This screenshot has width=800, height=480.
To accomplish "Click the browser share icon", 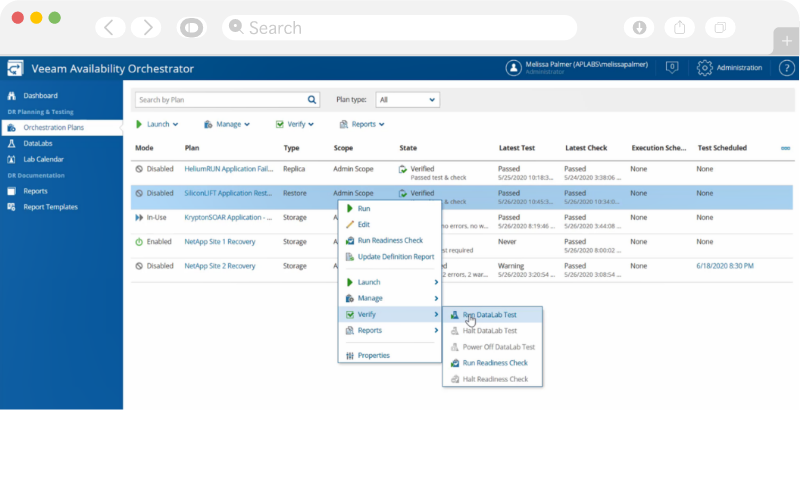I will tap(680, 28).
